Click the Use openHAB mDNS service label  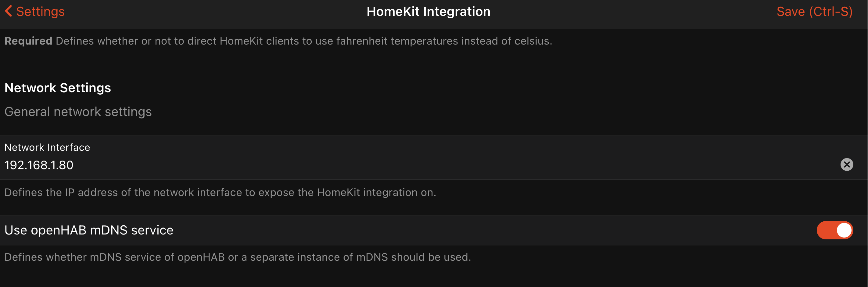click(x=89, y=230)
